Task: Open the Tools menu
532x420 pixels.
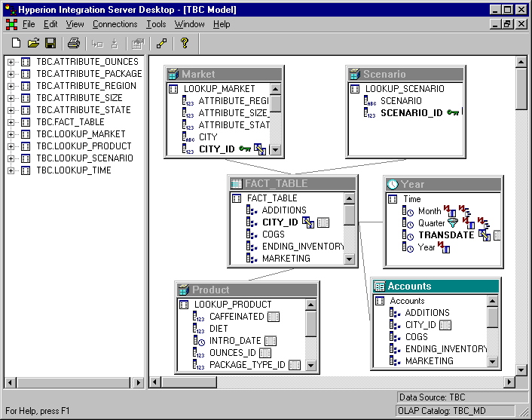Action: coord(156,24)
